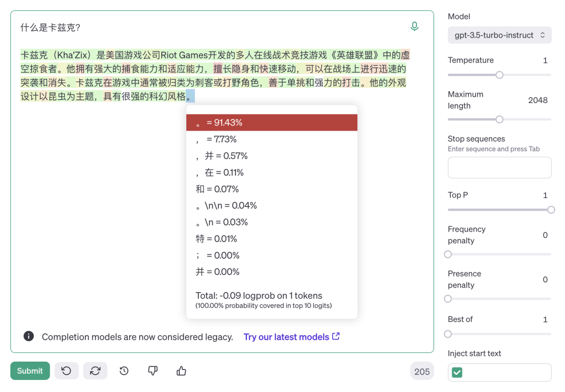Click the regenerate arrows icon
This screenshot has height=392, width=565.
point(95,371)
